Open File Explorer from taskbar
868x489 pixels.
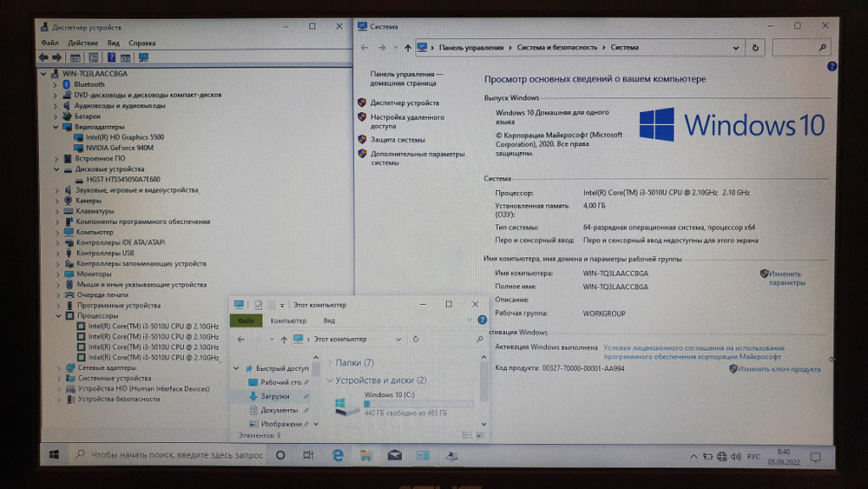pos(366,456)
